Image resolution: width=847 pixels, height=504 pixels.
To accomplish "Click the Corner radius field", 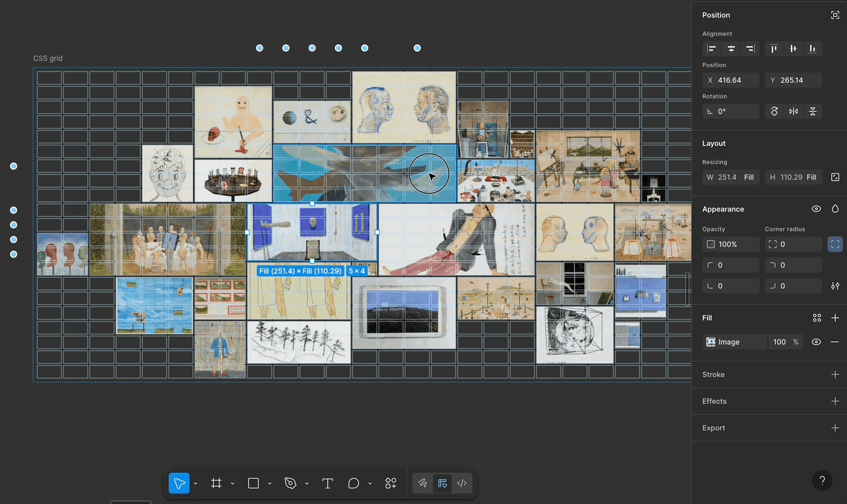I will pos(794,244).
